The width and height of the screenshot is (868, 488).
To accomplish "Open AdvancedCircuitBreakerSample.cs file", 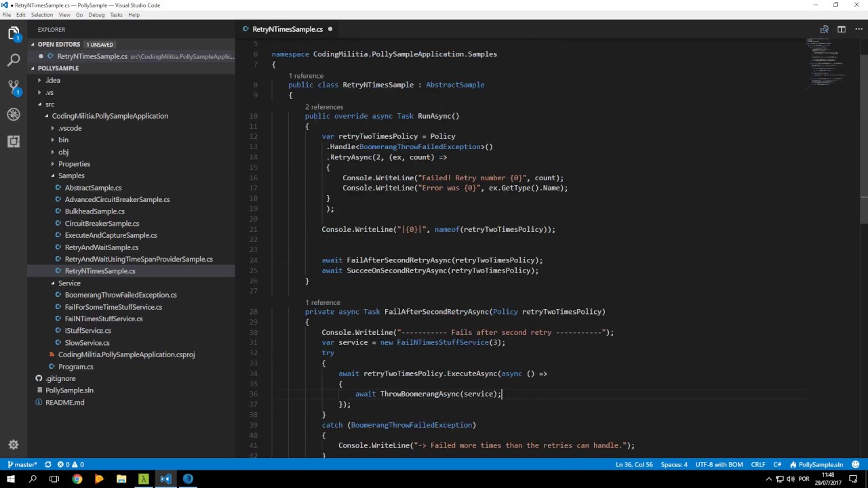I will pyautogui.click(x=117, y=199).
